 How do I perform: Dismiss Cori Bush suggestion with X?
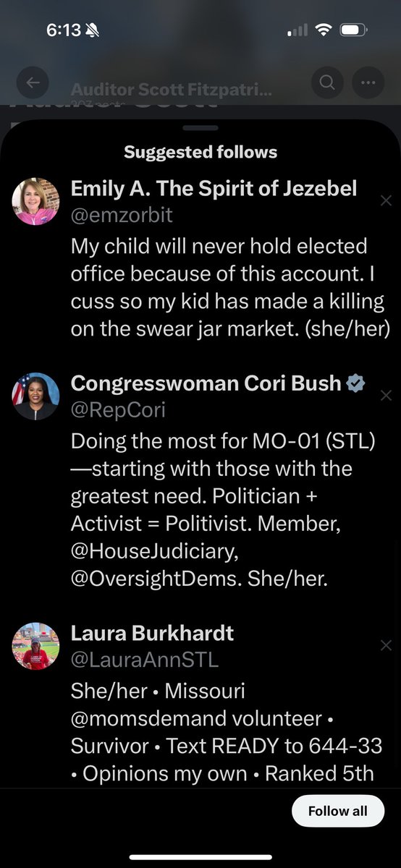coord(386,396)
